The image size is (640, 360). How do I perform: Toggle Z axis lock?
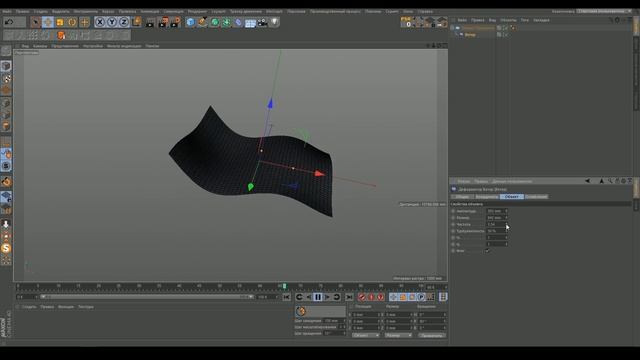(x=124, y=22)
